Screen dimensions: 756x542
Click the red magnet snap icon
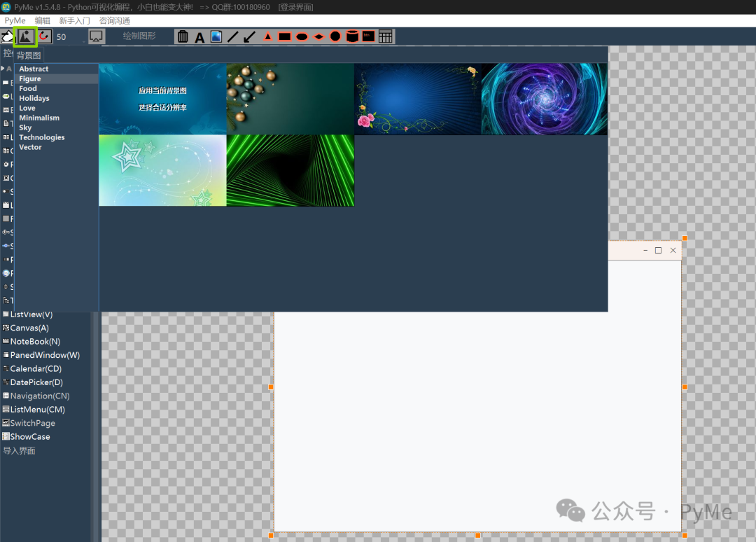pos(44,36)
